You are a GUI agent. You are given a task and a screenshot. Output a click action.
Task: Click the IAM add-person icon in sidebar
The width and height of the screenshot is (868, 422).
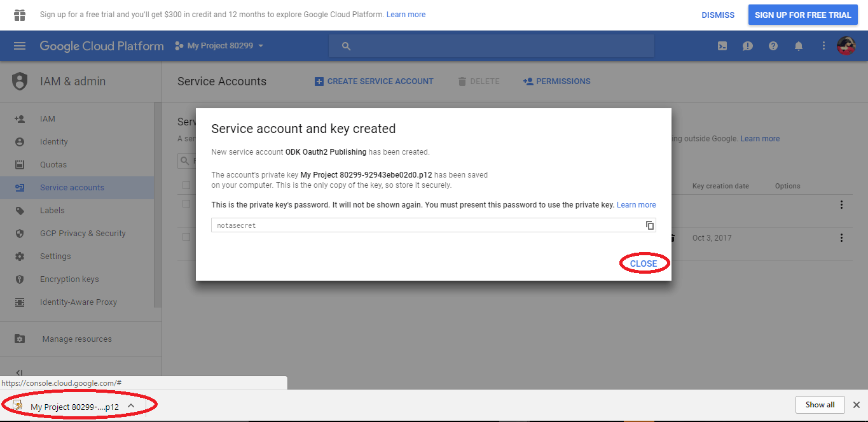point(20,119)
